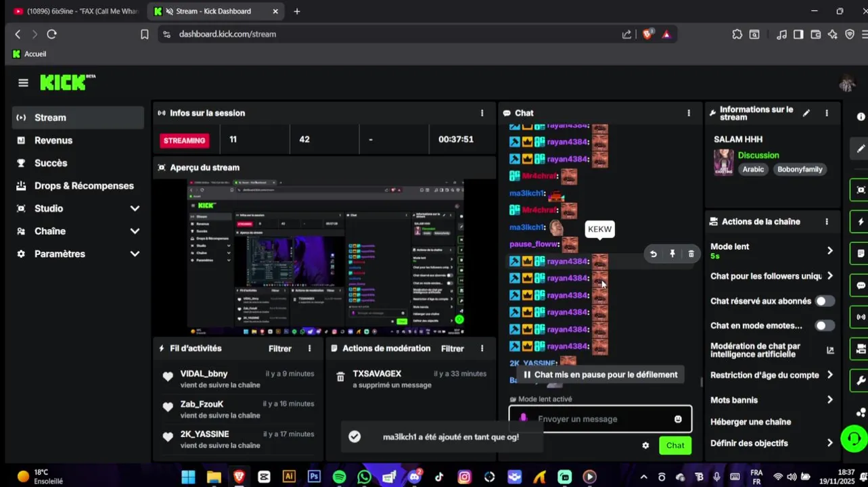
Task: Switch to the YouTube 6ix9ine browser tab
Action: tap(76, 11)
